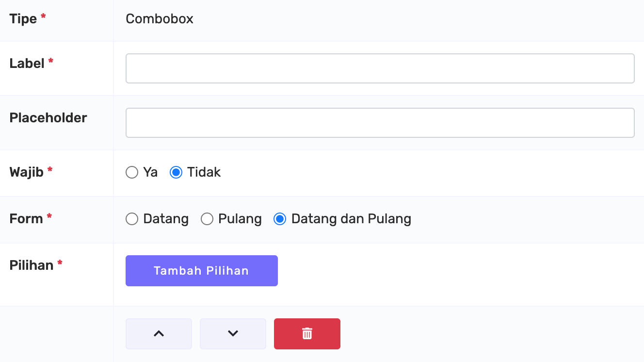Click the Combobox type value text
This screenshot has height=362, width=644.
160,19
